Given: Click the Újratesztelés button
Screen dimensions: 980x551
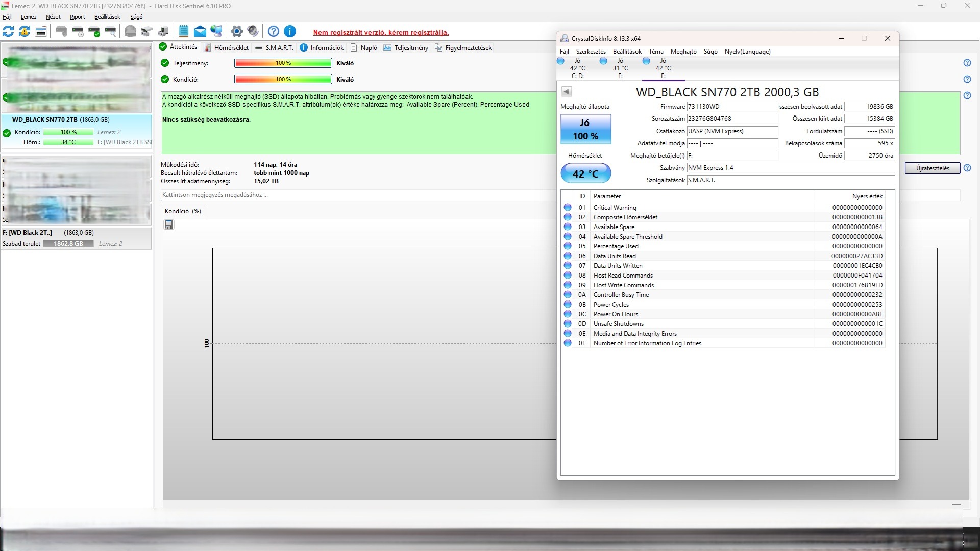Looking at the screenshot, I should click(932, 168).
